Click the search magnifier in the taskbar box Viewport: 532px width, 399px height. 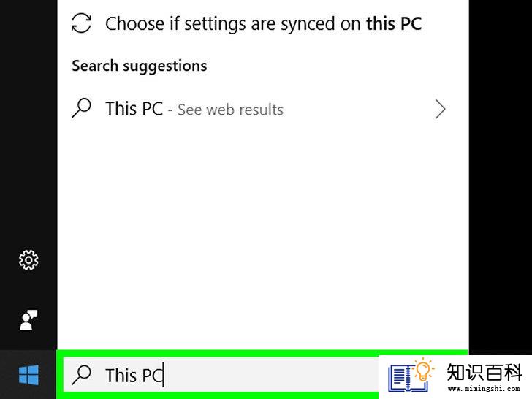[81, 375]
